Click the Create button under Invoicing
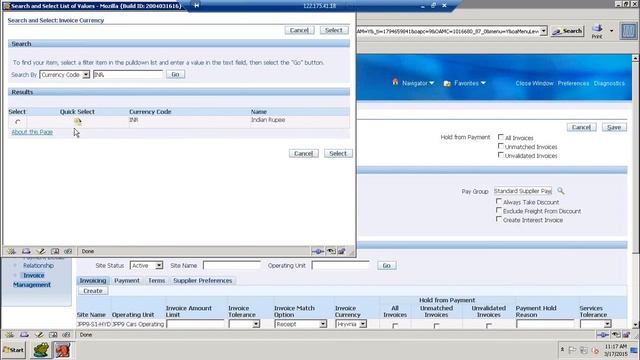The height and width of the screenshot is (360, 640). (x=93, y=291)
